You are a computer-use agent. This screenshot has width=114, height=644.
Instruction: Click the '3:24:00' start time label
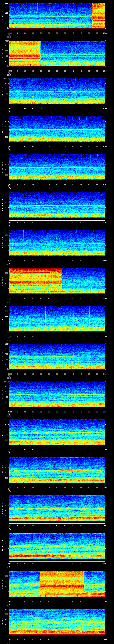pos(9,412)
